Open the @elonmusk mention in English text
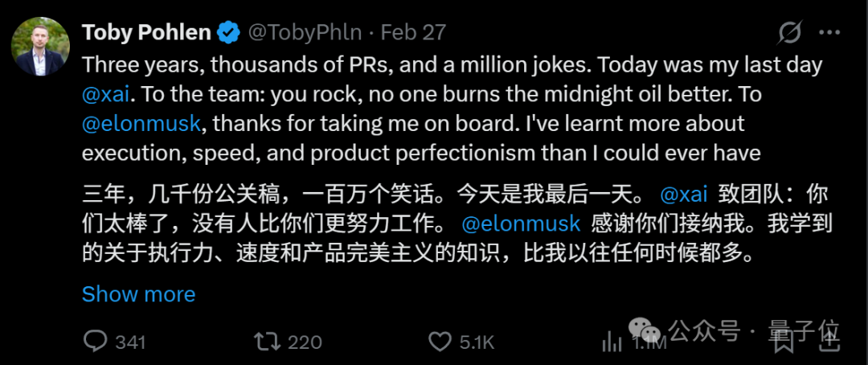The width and height of the screenshot is (868, 365). (141, 124)
